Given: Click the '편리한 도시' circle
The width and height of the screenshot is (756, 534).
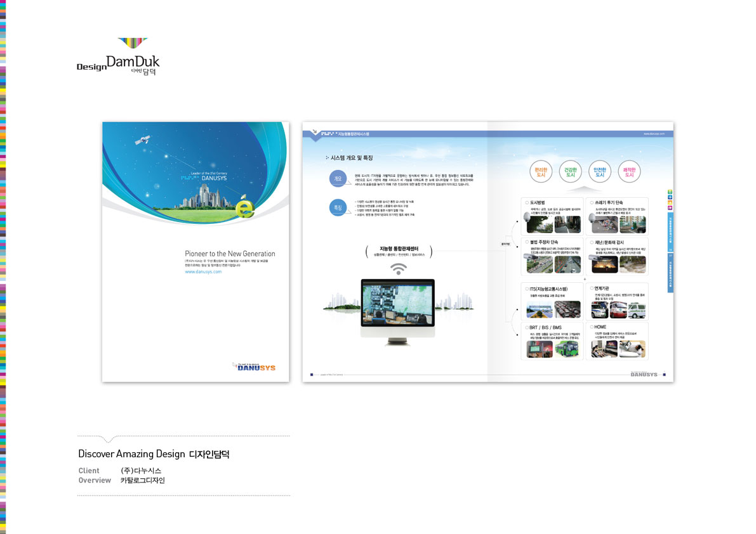Looking at the screenshot, I should click(541, 172).
